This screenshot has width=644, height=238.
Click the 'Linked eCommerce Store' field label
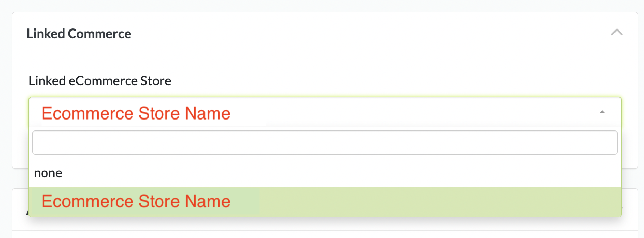100,80
